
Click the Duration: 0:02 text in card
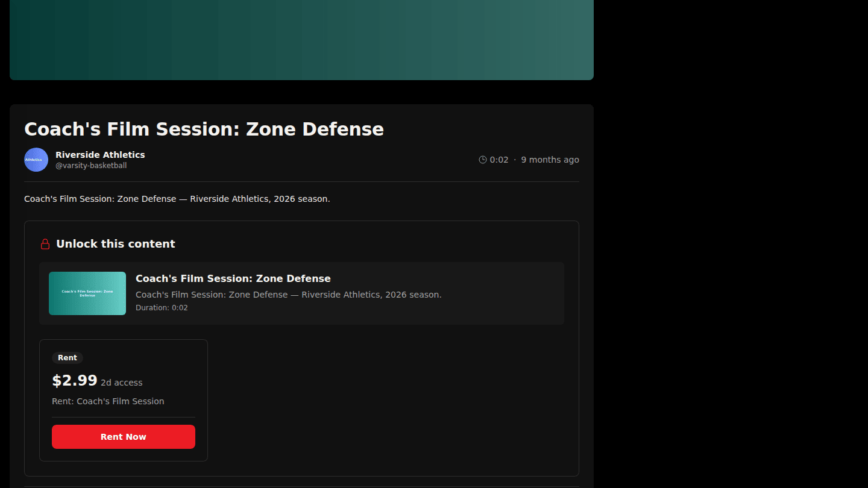[162, 308]
